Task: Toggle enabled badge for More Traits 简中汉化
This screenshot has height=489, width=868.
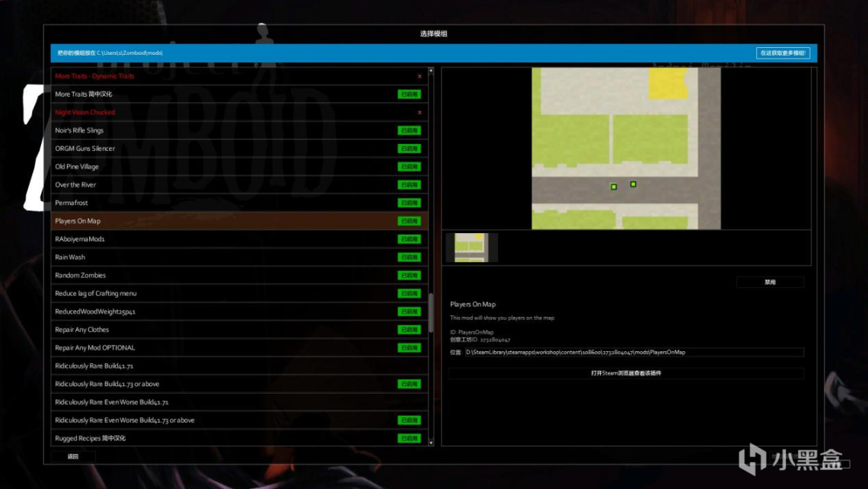Action: (x=409, y=94)
